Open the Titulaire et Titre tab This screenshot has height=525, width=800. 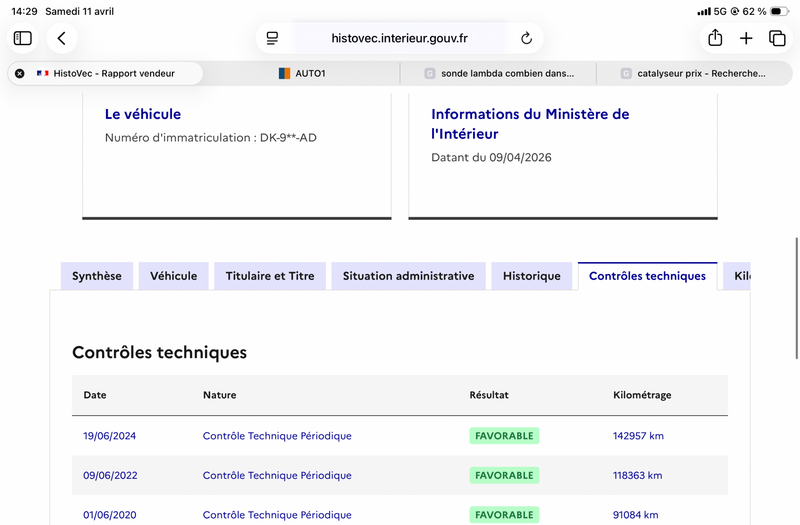[x=270, y=276]
